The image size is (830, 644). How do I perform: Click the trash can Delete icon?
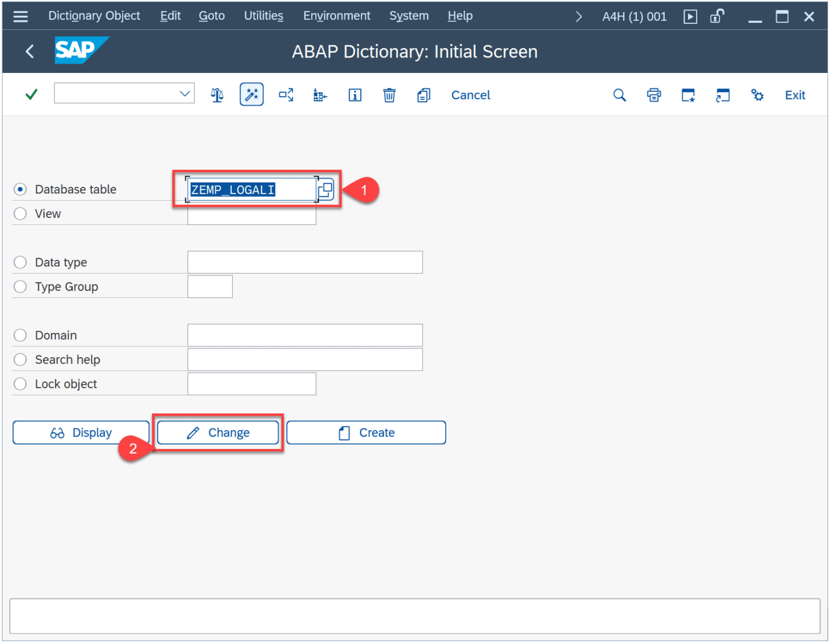(x=389, y=95)
